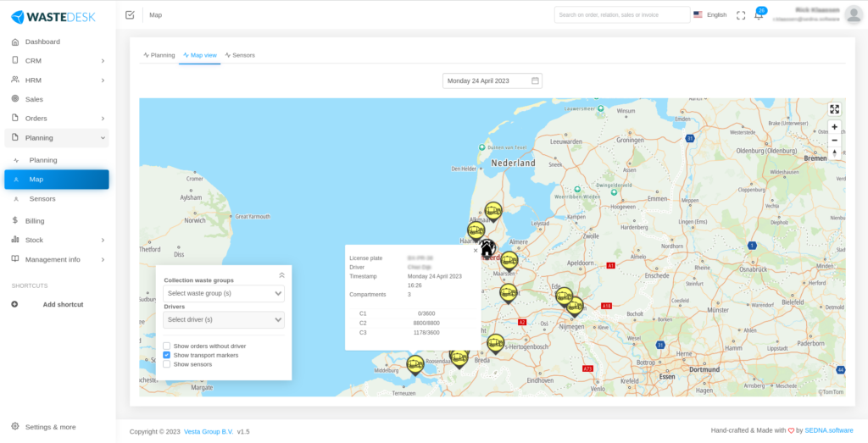Click the Settings & more gear icon
The image size is (868, 443).
(x=15, y=426)
